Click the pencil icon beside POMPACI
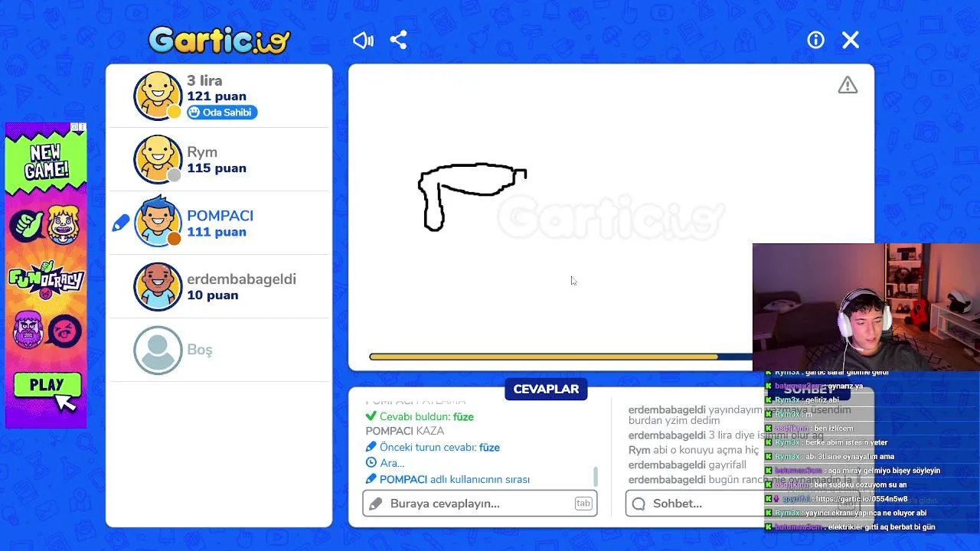 pos(121,223)
